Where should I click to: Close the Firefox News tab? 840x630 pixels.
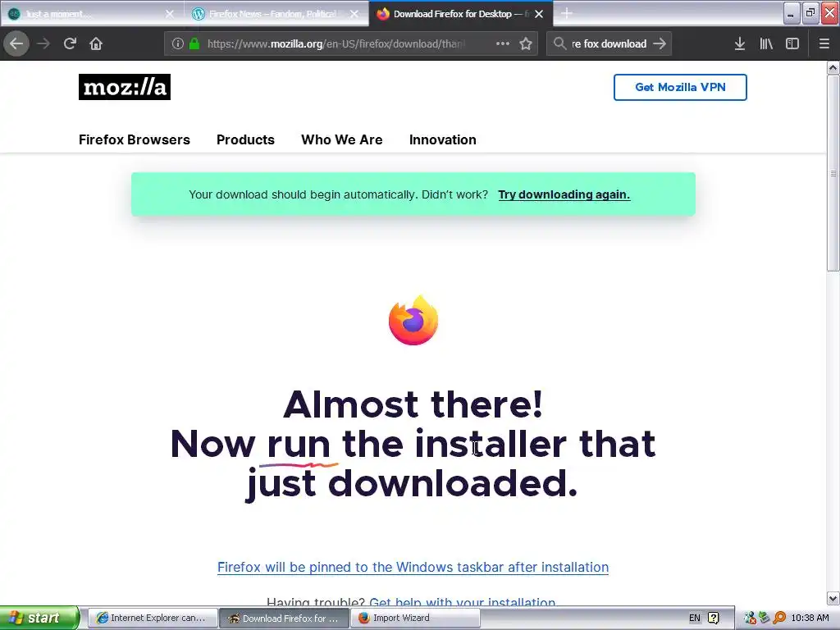coord(354,14)
